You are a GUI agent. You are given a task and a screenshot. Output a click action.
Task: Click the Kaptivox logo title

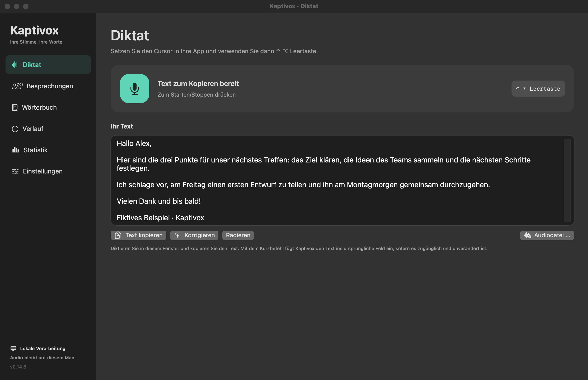click(x=34, y=30)
